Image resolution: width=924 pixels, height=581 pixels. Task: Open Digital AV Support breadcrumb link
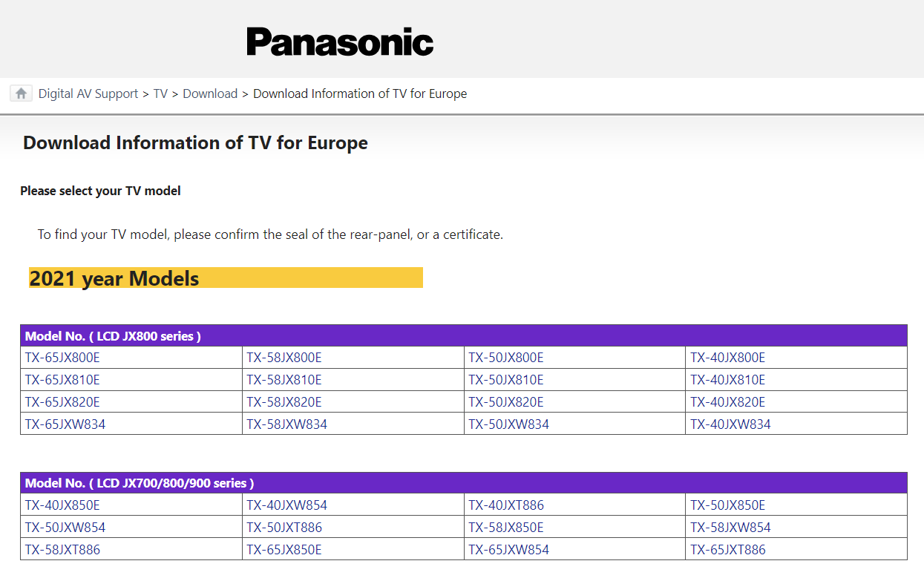pos(88,93)
